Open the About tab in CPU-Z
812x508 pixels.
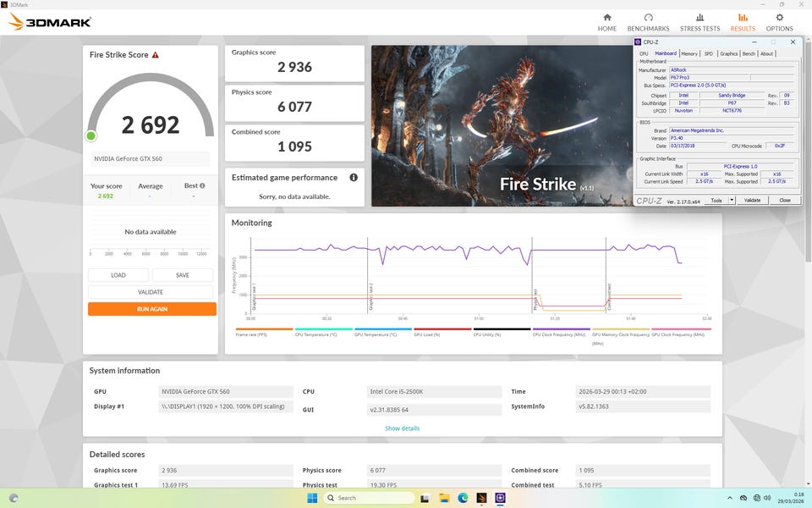tap(766, 53)
